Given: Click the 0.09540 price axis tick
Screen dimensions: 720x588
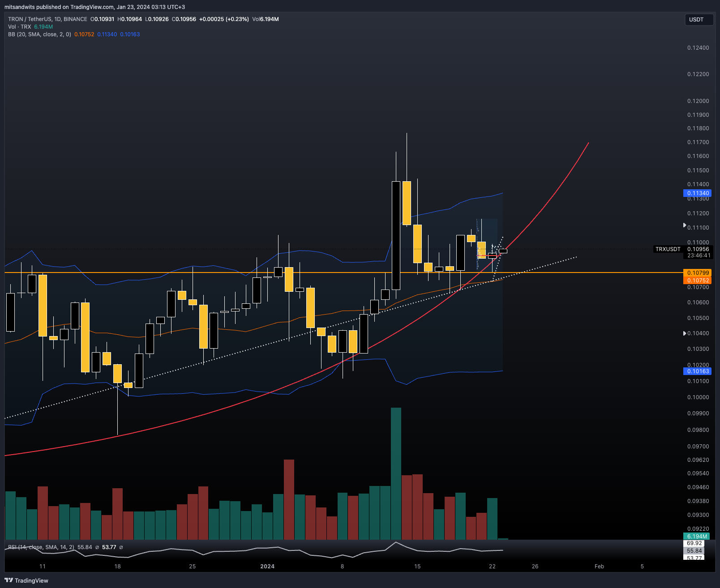Looking at the screenshot, I should 698,473.
